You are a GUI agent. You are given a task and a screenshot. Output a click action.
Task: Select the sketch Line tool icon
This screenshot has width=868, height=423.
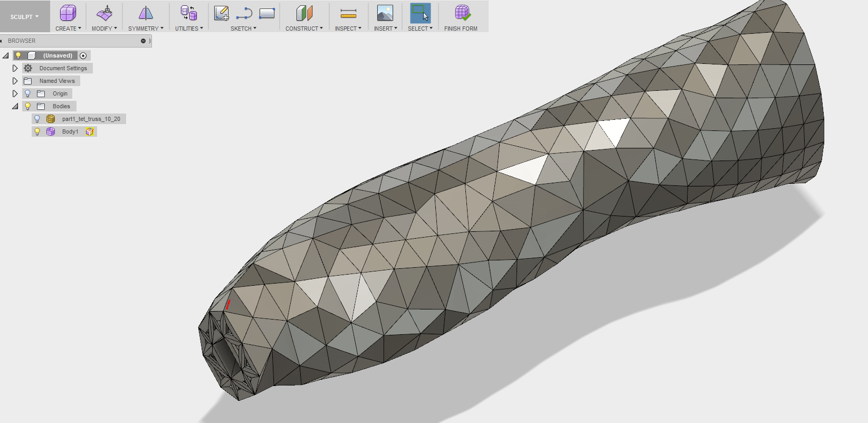(x=244, y=13)
